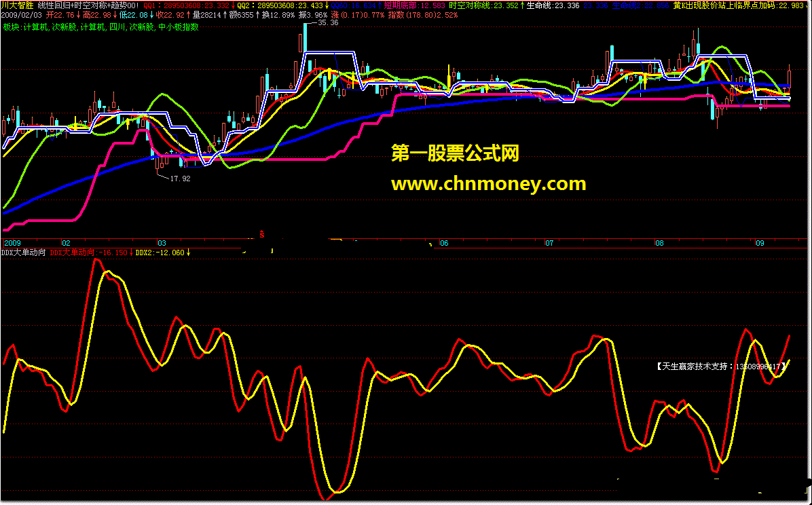Click the white DDX大单动向 indicator title
The width and height of the screenshot is (812, 505).
24,252
